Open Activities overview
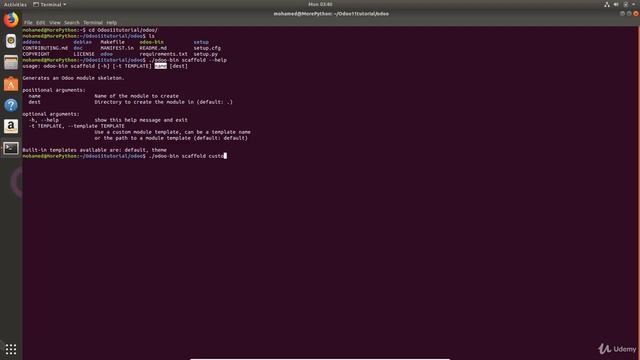This screenshot has width=640, height=360. point(15,4)
